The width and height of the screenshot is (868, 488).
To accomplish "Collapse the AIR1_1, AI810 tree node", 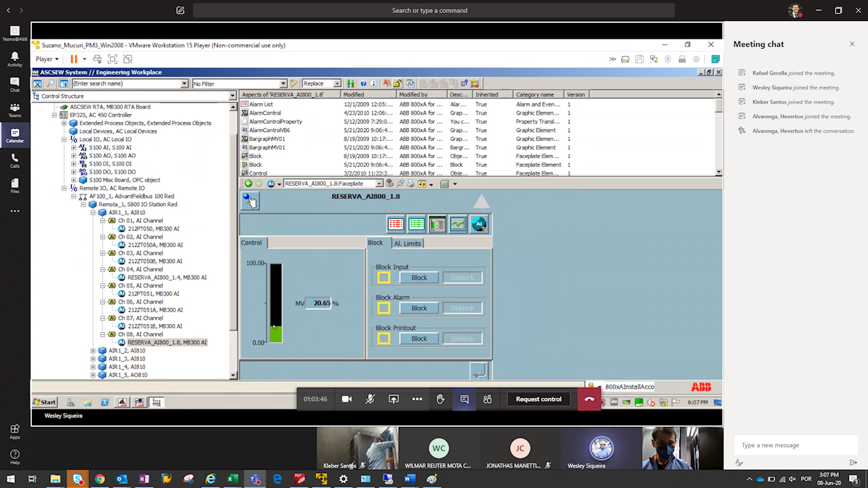I will click(x=94, y=213).
